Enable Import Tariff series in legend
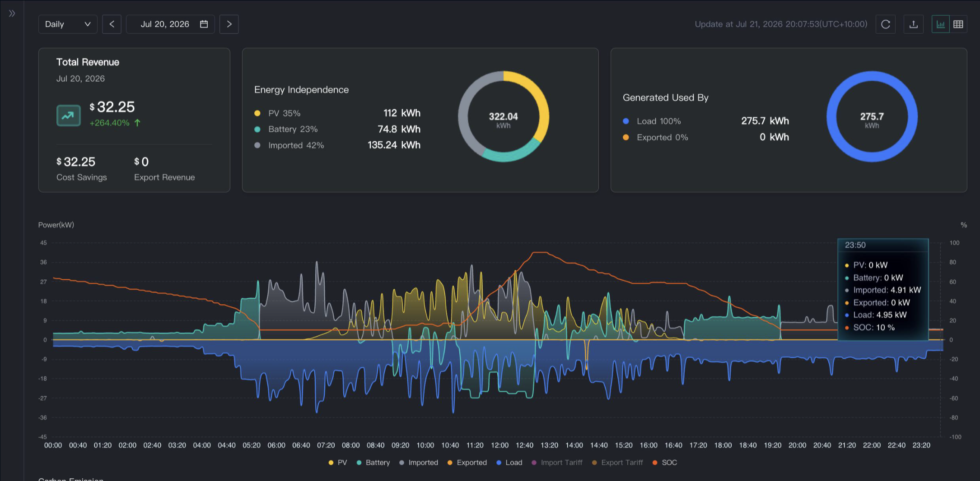The image size is (980, 481). (x=557, y=462)
